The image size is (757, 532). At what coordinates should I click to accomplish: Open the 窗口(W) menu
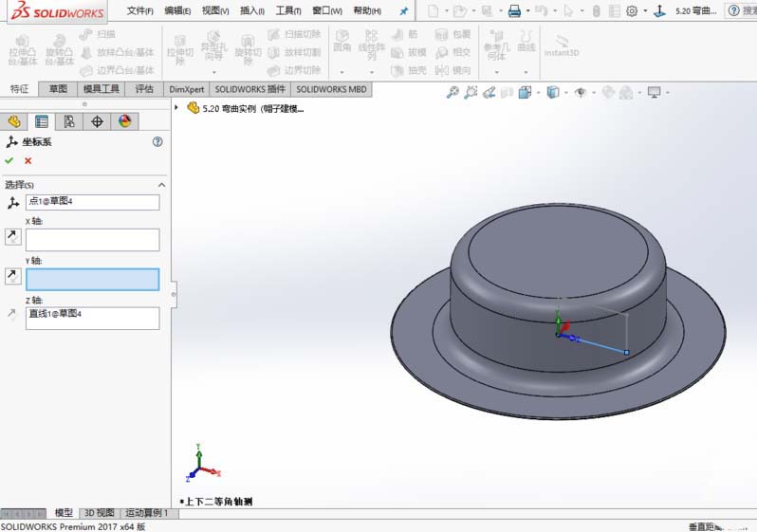[327, 10]
